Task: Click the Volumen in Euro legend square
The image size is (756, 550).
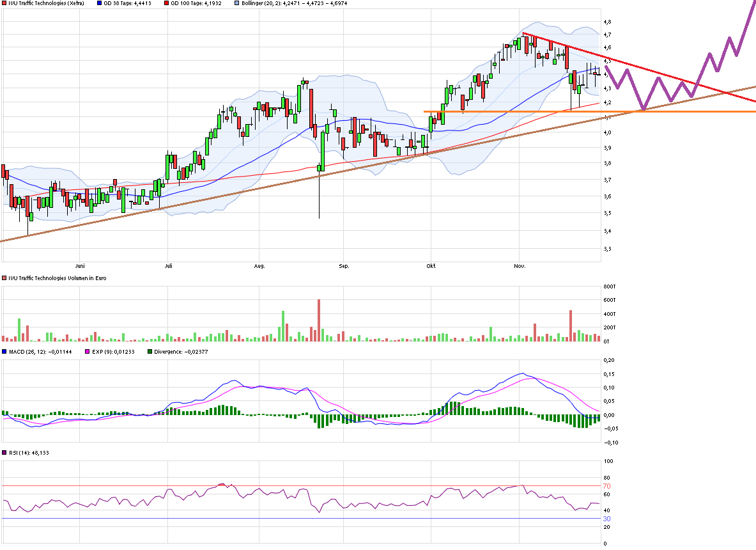Action: pos(4,278)
